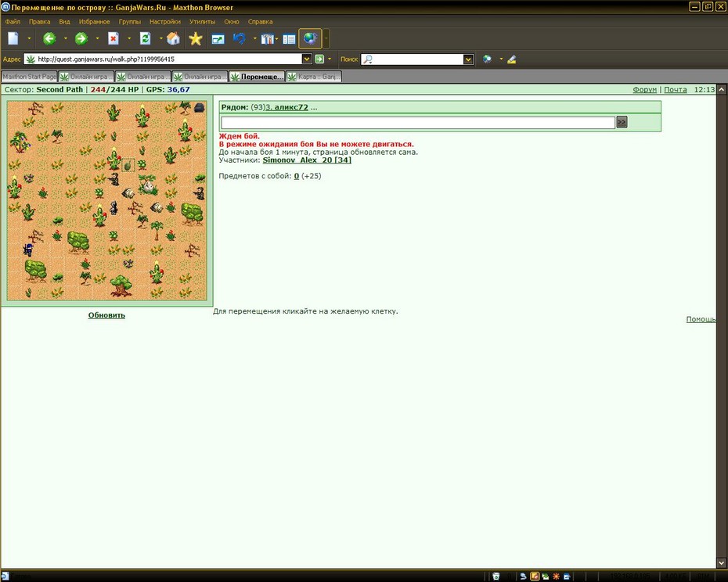
Task: Expand dropdown next to Stop icon
Action: (x=129, y=38)
